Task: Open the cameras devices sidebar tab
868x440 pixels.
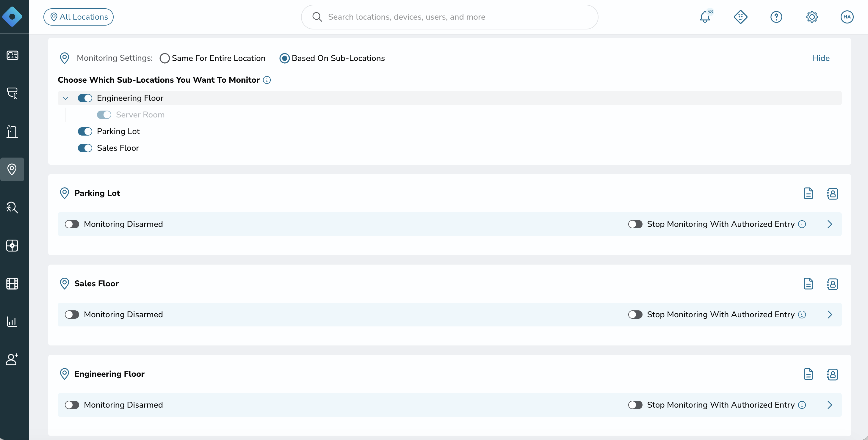Action: pyautogui.click(x=12, y=93)
